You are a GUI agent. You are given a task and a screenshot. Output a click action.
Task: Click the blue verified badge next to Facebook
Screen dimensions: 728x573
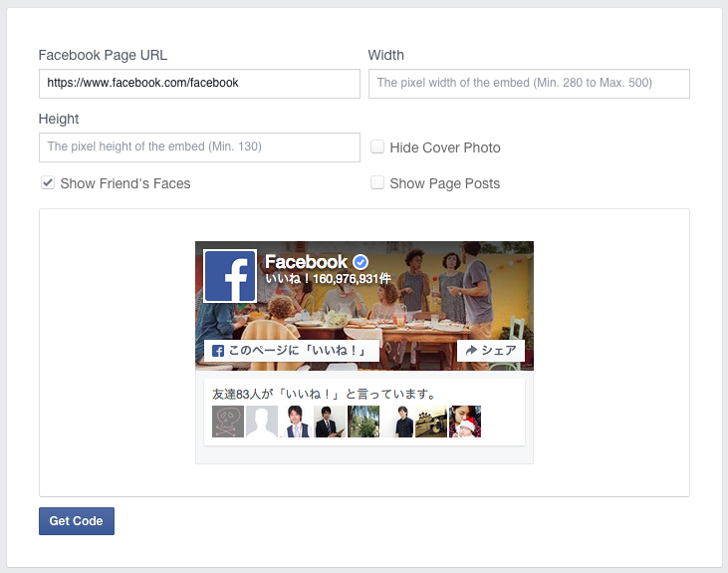tap(361, 262)
